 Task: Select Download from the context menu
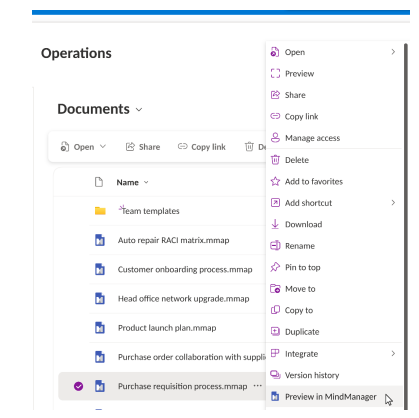click(334, 224)
